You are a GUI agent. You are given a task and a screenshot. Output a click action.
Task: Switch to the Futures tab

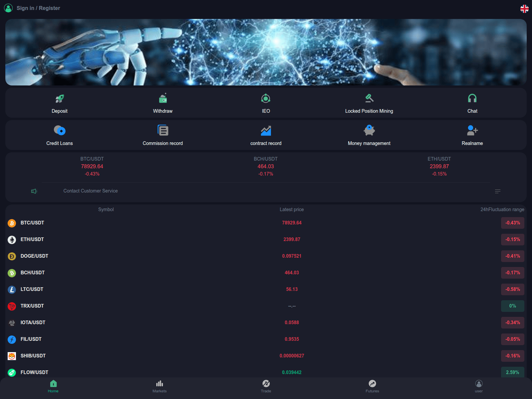pos(372,386)
